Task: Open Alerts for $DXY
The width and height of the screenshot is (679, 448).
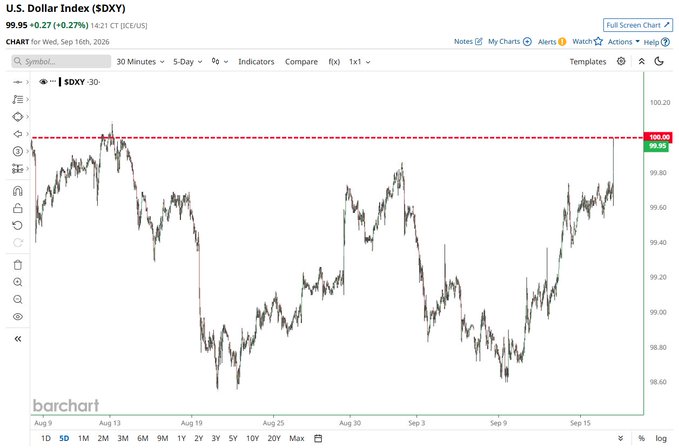Action: [x=552, y=42]
